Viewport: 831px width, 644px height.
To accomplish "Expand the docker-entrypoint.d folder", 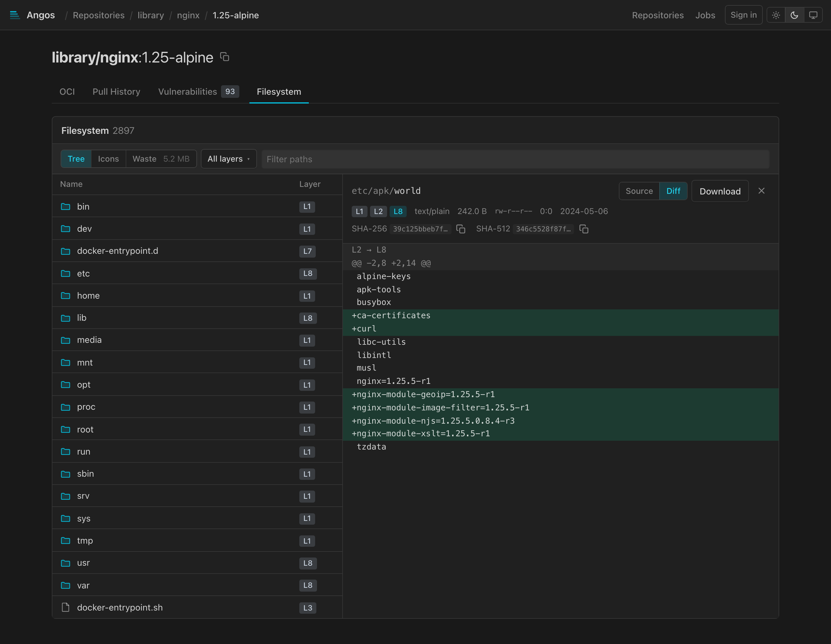I will (197, 251).
